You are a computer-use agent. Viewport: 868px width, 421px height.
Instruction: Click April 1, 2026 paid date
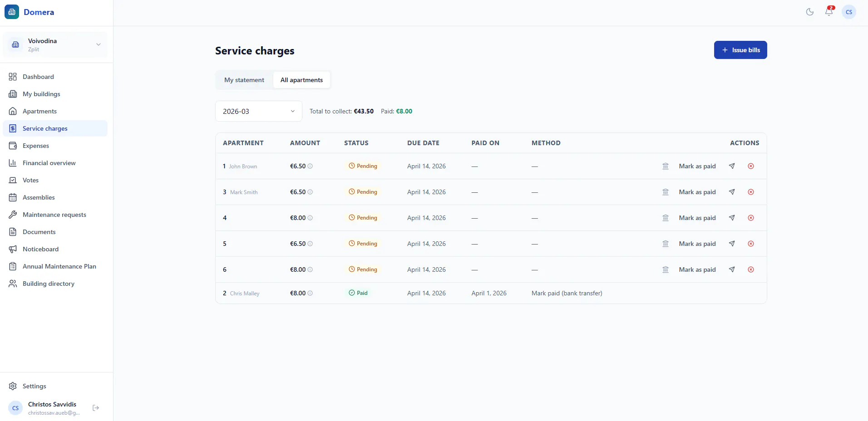(x=489, y=293)
